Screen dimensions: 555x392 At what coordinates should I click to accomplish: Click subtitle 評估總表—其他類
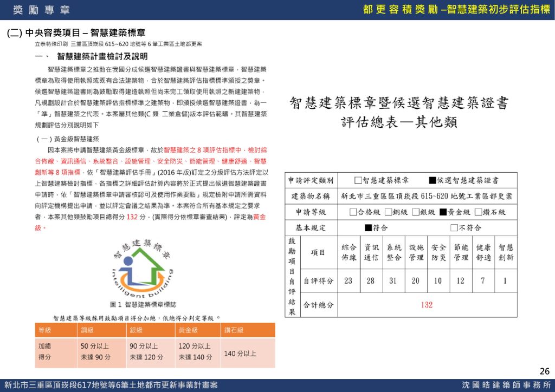pos(399,122)
